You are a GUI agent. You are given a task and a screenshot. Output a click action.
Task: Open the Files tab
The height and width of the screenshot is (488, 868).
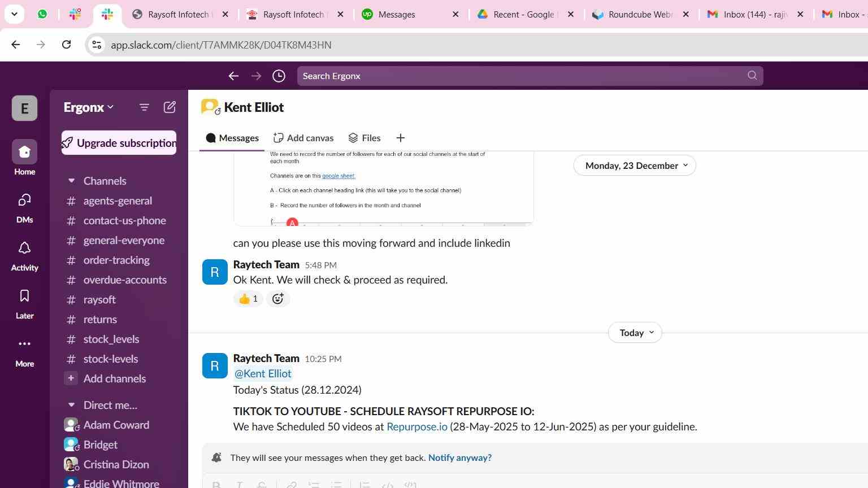click(364, 138)
